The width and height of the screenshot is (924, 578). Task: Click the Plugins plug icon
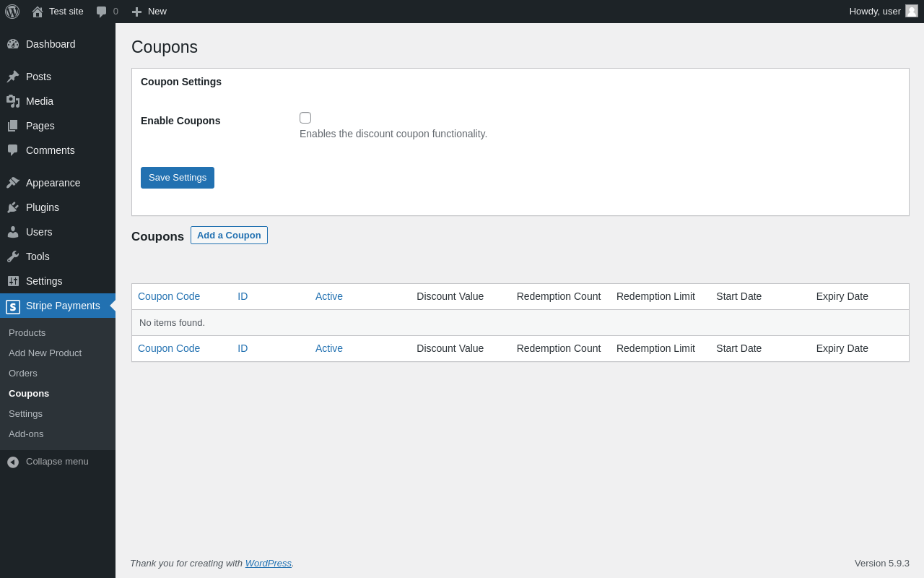pos(13,207)
